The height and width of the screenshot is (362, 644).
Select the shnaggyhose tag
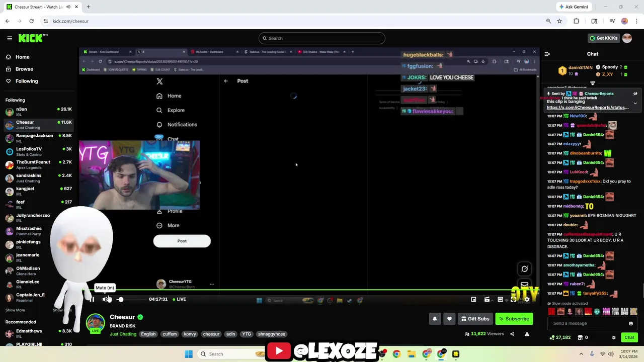click(271, 334)
